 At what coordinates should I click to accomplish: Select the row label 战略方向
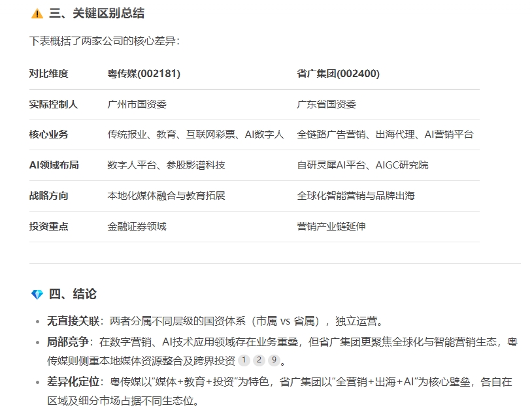click(x=49, y=196)
